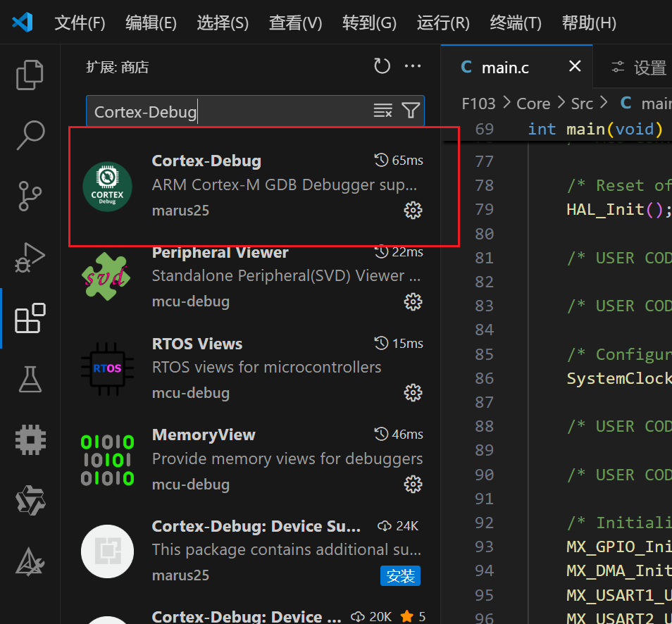Open the extension filter funnel
This screenshot has height=624, width=672.
(x=411, y=111)
